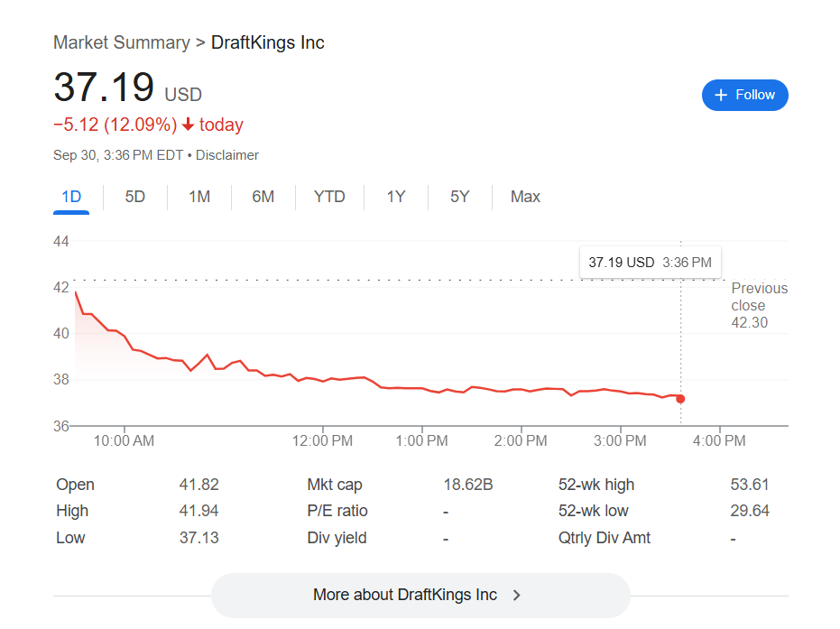The height and width of the screenshot is (629, 840).
Task: Click the 37.19 USD 3:36 PM tooltip
Action: coord(650,263)
